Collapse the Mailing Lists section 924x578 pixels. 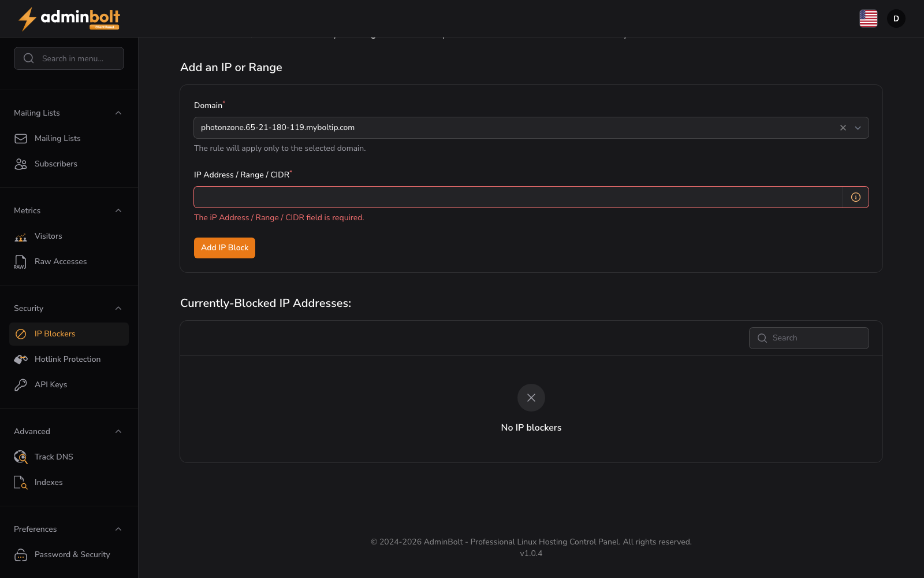[x=118, y=113]
